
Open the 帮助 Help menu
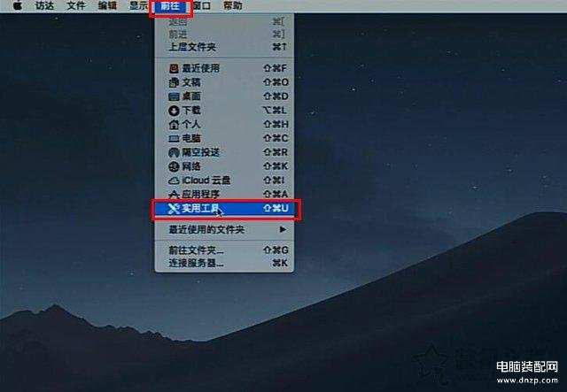click(x=233, y=6)
